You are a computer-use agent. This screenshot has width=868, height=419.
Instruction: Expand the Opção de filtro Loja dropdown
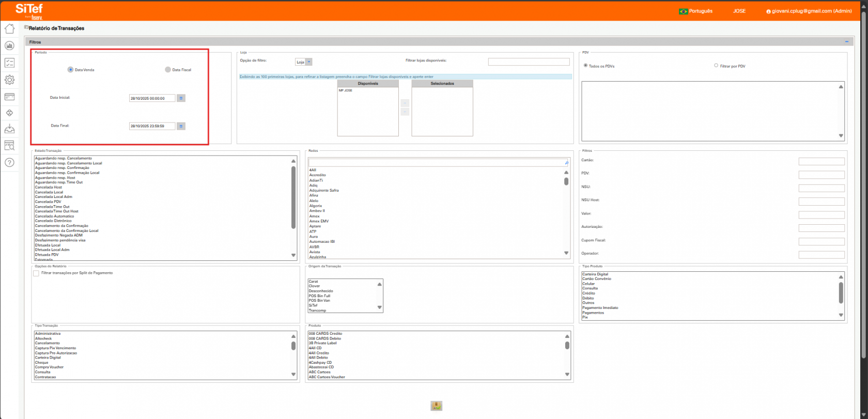click(x=309, y=62)
